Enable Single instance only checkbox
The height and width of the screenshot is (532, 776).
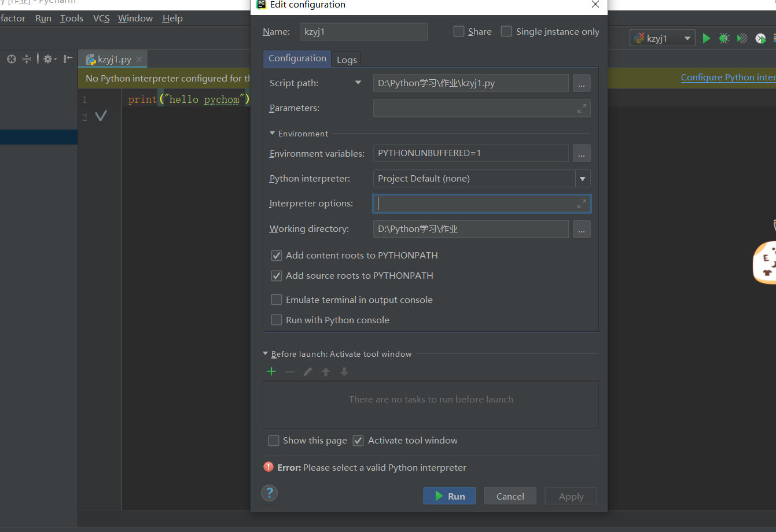point(506,31)
